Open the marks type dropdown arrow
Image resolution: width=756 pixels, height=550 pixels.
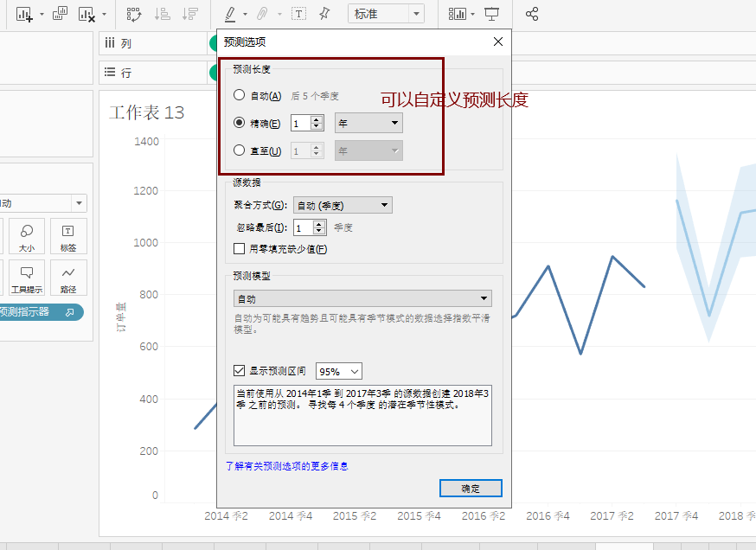(x=79, y=203)
